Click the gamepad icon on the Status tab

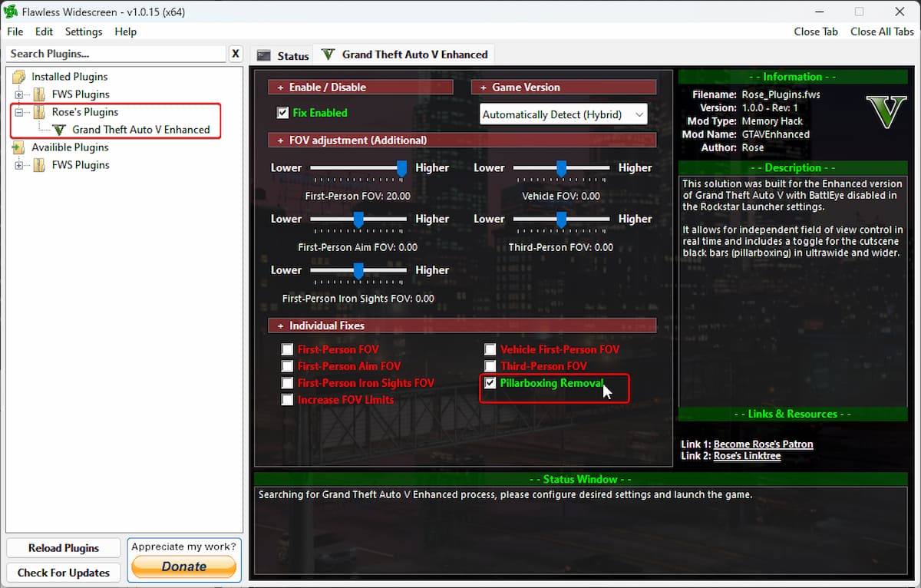[x=262, y=55]
